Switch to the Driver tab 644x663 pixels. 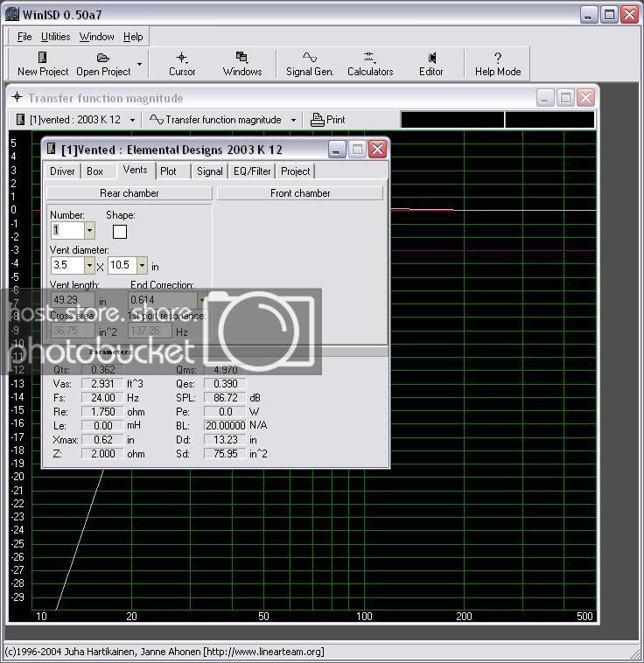point(62,171)
